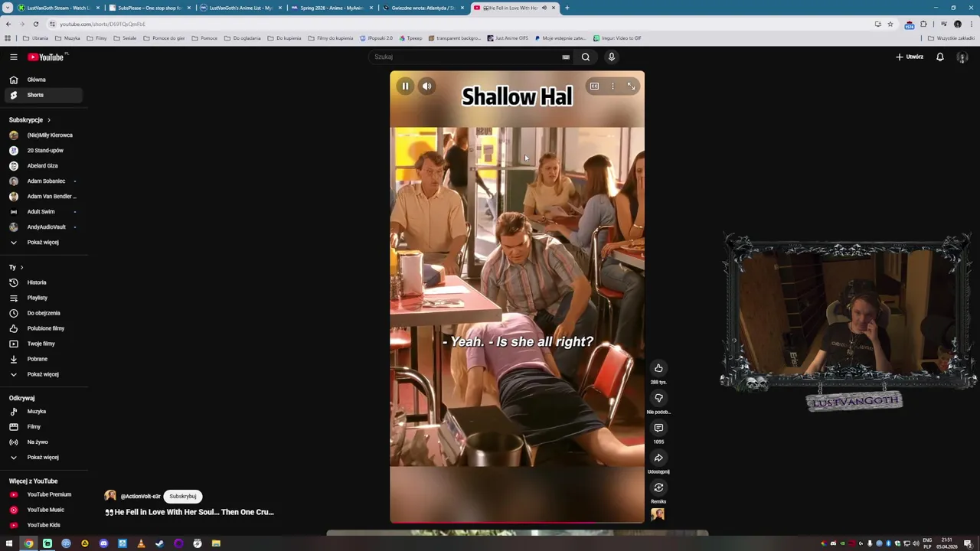Open the Short's comments

[x=658, y=428]
